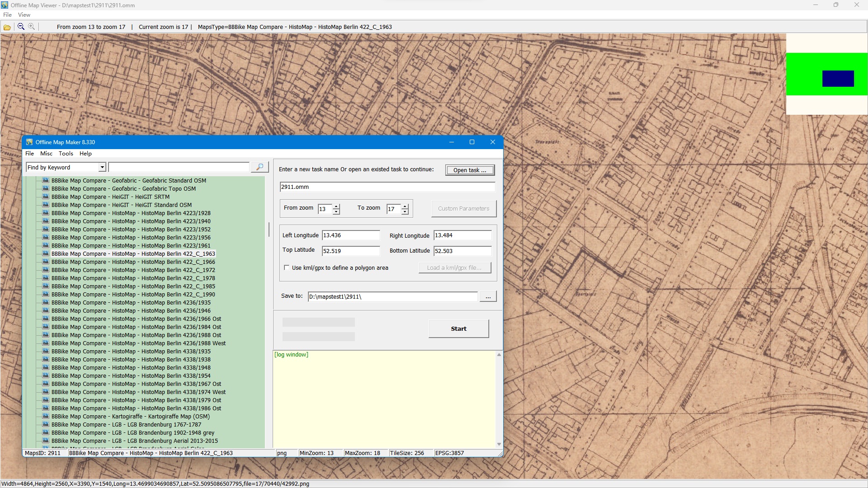The height and width of the screenshot is (488, 868).
Task: Click map icon beside HistoMap Berlin 422_C_1985
Action: click(46, 286)
